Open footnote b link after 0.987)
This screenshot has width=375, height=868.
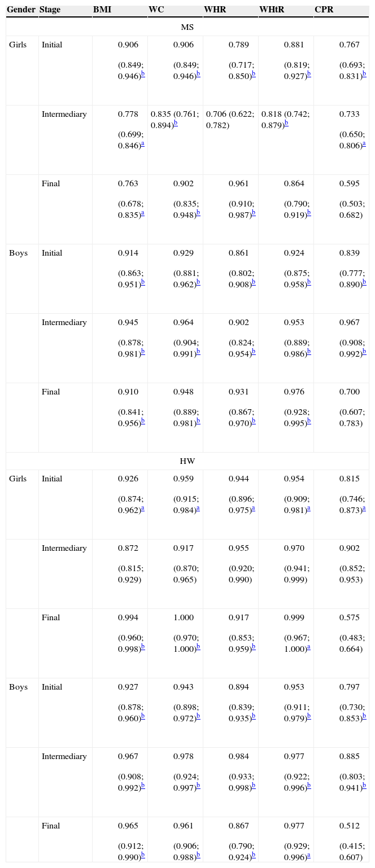point(254,213)
